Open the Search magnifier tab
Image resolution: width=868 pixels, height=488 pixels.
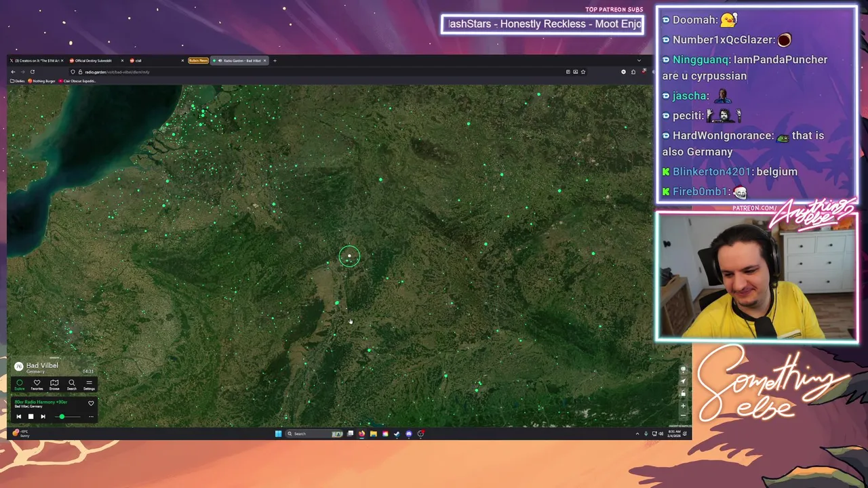click(x=72, y=384)
